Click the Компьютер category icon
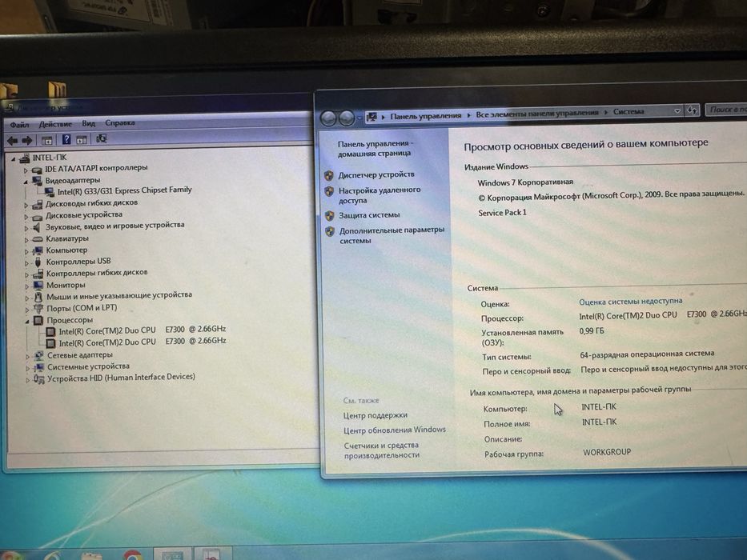 pos(38,250)
